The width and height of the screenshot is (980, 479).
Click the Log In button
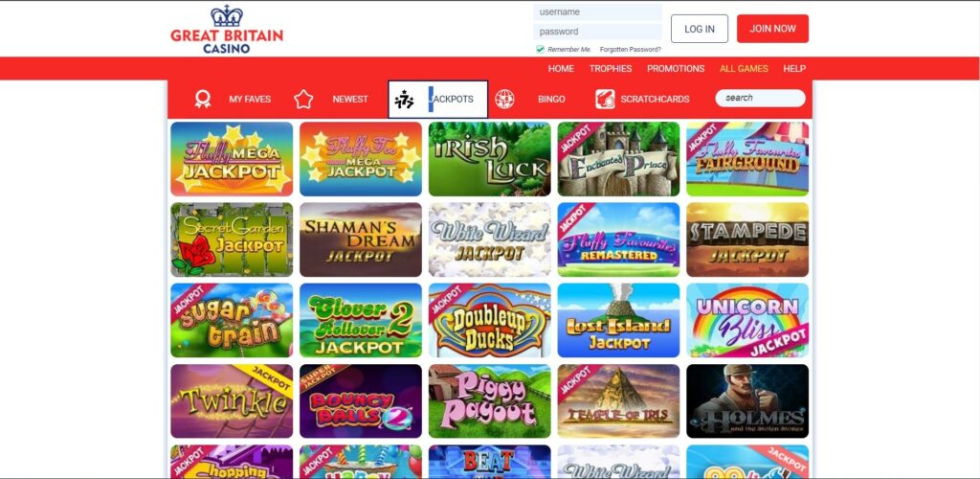coord(700,29)
